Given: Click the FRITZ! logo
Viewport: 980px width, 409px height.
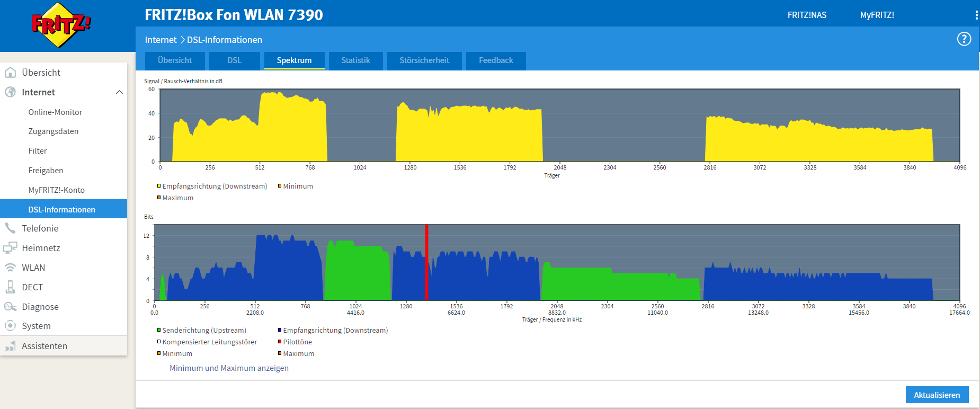Looking at the screenshot, I should coord(61,24).
